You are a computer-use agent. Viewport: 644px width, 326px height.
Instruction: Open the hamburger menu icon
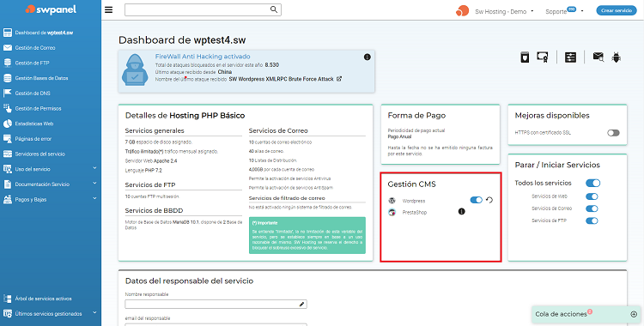pyautogui.click(x=108, y=9)
